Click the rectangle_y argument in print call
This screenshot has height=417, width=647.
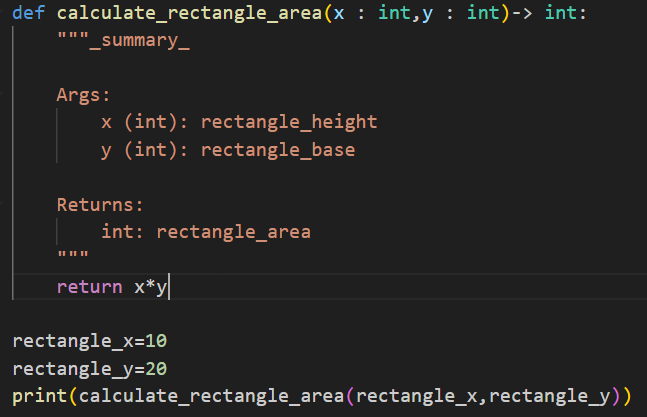(x=550, y=396)
